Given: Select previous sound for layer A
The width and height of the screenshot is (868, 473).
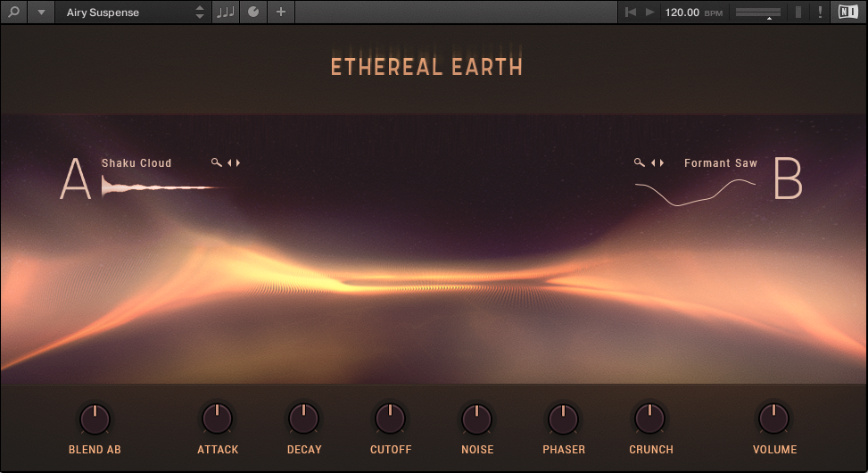Looking at the screenshot, I should pyautogui.click(x=229, y=162).
